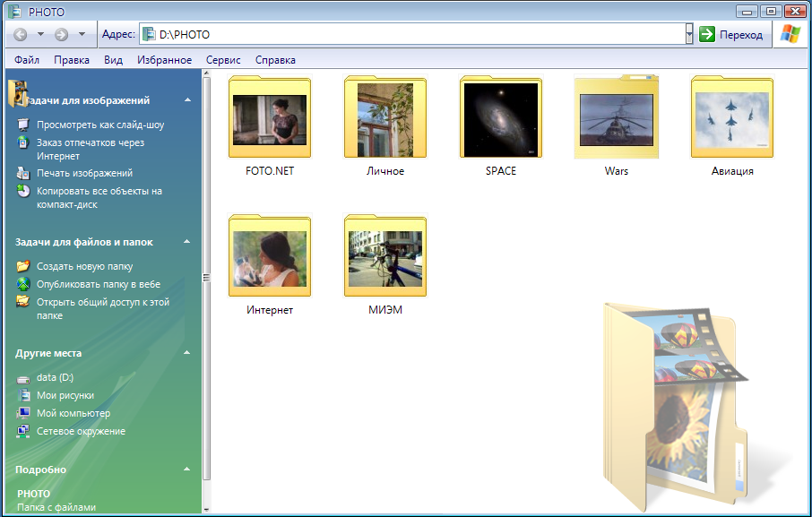
Task: Click the Переход go button
Action: pos(731,34)
